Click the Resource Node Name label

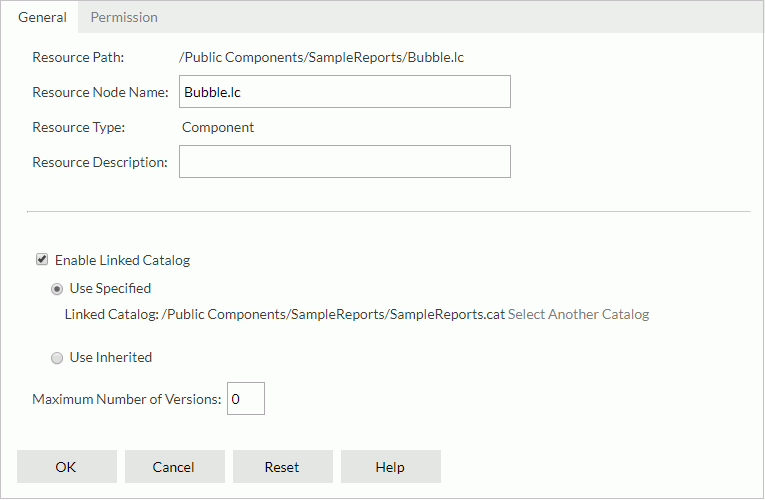tap(101, 92)
